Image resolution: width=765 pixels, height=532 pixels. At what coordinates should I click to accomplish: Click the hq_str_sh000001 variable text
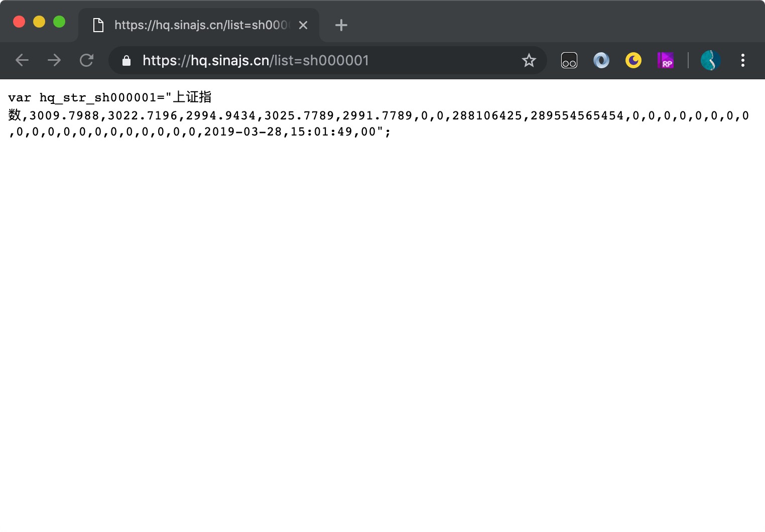[98, 98]
